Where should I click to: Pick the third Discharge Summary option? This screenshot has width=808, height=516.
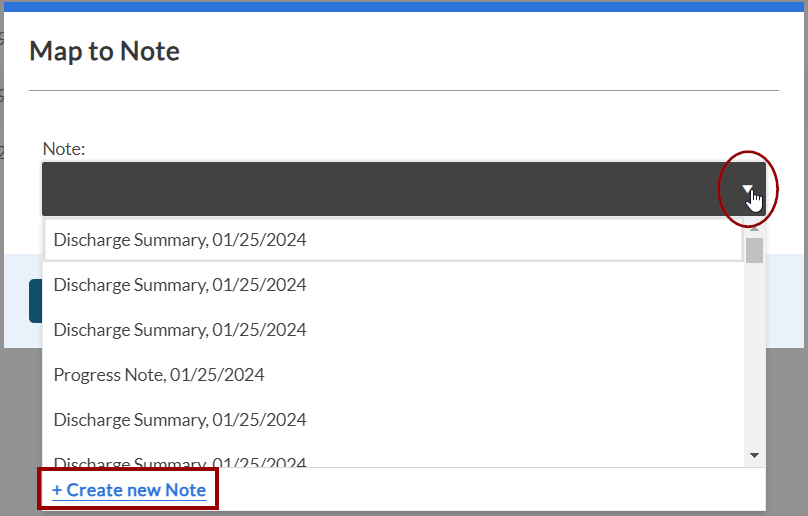[180, 330]
